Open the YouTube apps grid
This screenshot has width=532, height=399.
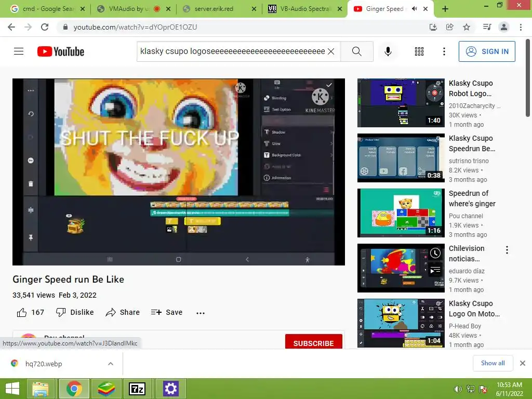point(419,51)
